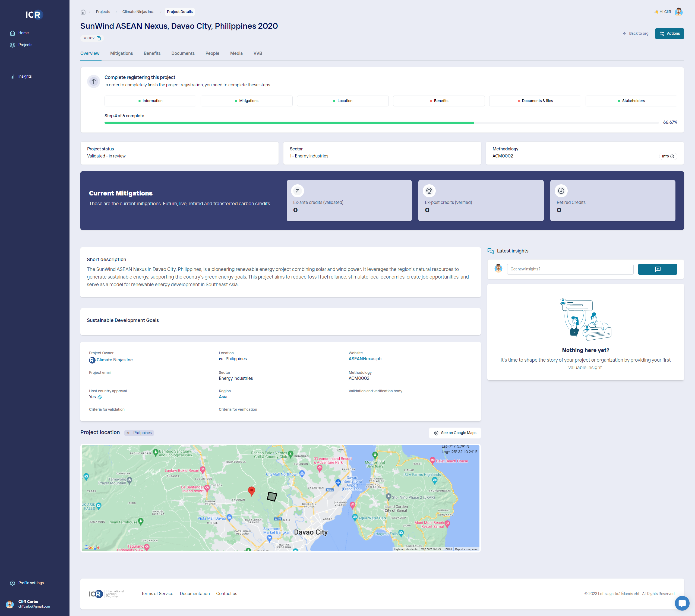The width and height of the screenshot is (695, 616).
Task: Open Insights in the sidebar
Action: coord(25,77)
